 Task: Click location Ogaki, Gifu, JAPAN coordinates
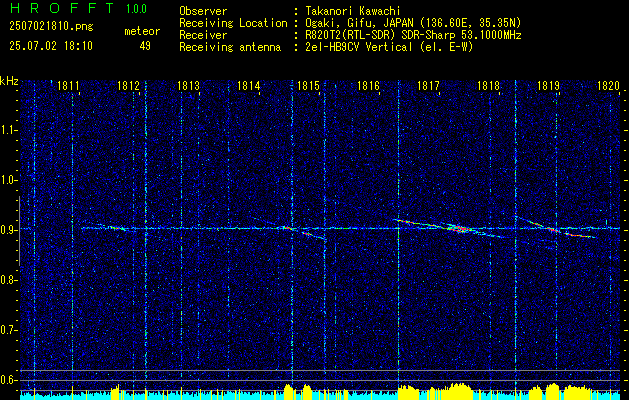click(x=413, y=23)
